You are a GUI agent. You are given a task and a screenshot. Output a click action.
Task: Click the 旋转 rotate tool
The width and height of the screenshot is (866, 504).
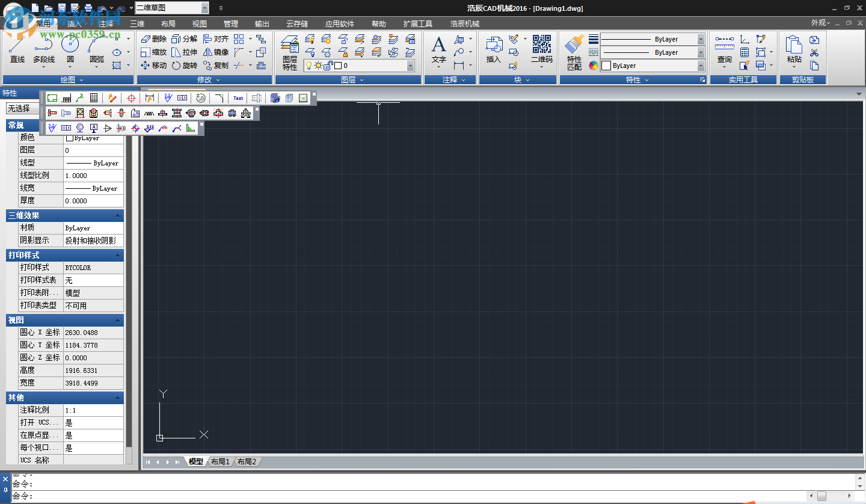coord(184,65)
